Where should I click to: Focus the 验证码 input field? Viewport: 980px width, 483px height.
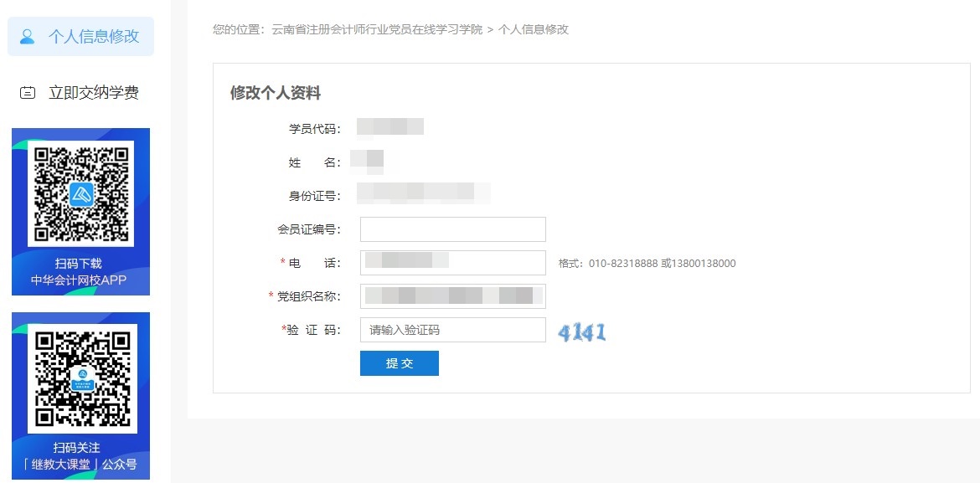click(x=452, y=330)
